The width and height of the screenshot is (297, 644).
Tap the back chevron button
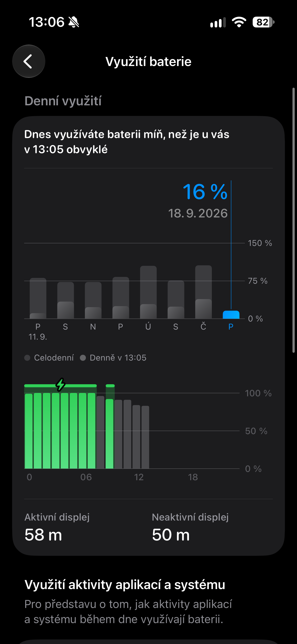click(x=29, y=61)
